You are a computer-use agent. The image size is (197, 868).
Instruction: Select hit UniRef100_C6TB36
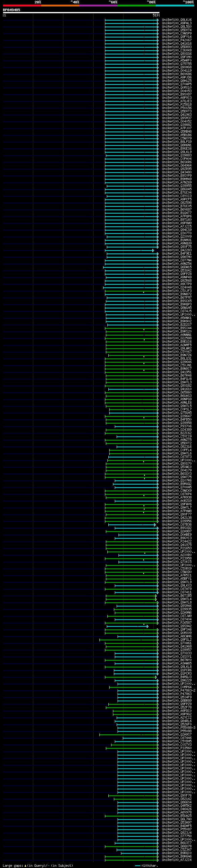pos(177,525)
